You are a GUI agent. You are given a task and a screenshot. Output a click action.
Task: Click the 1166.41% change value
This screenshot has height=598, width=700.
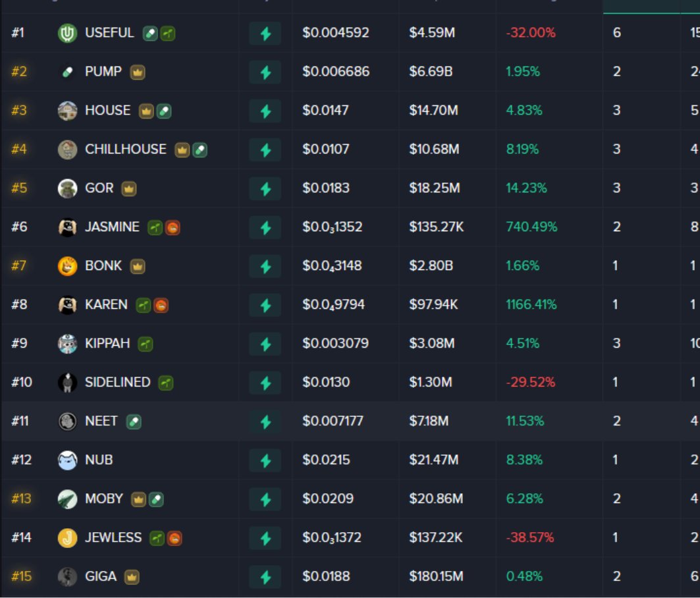click(x=531, y=305)
